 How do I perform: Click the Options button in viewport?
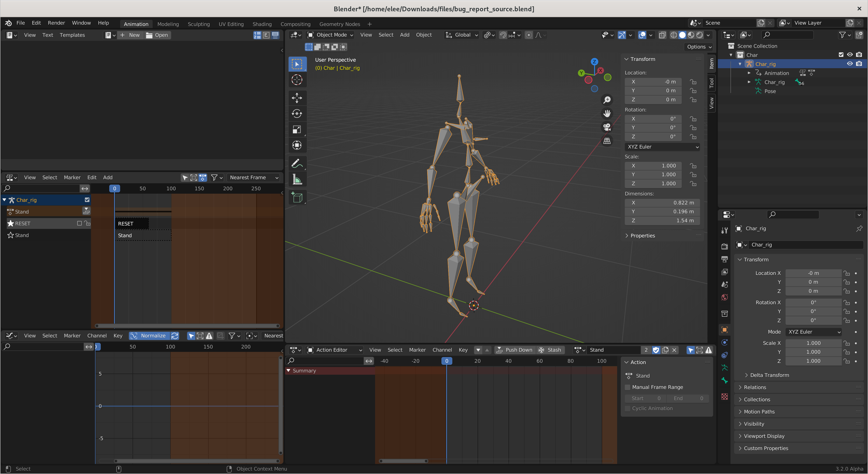click(699, 46)
